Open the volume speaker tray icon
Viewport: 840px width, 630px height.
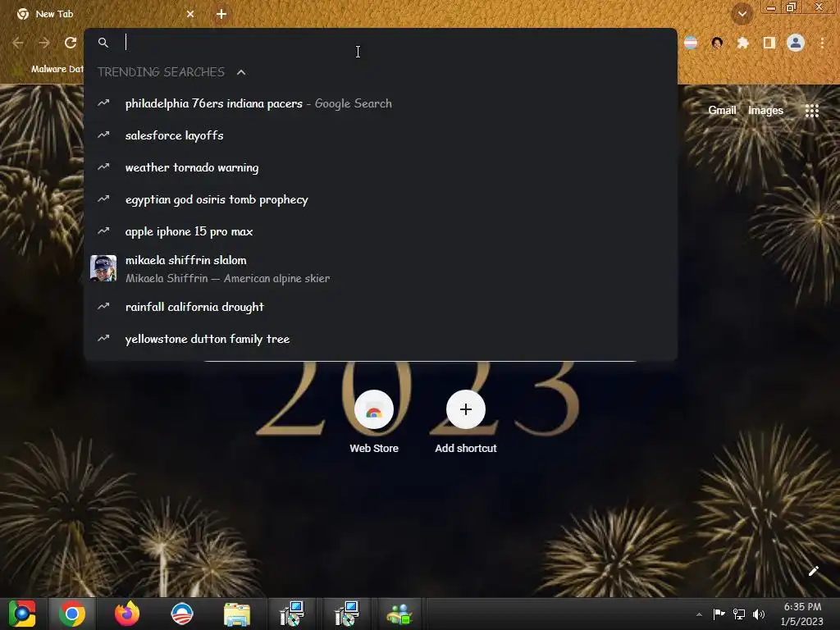click(x=759, y=614)
